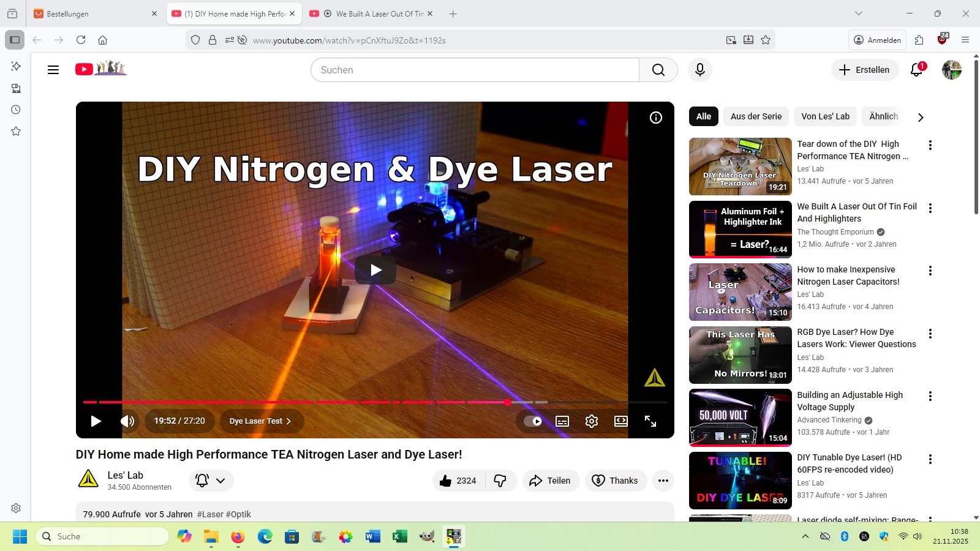The height and width of the screenshot is (551, 980).
Task: Open browser extensions icon
Action: (x=919, y=40)
